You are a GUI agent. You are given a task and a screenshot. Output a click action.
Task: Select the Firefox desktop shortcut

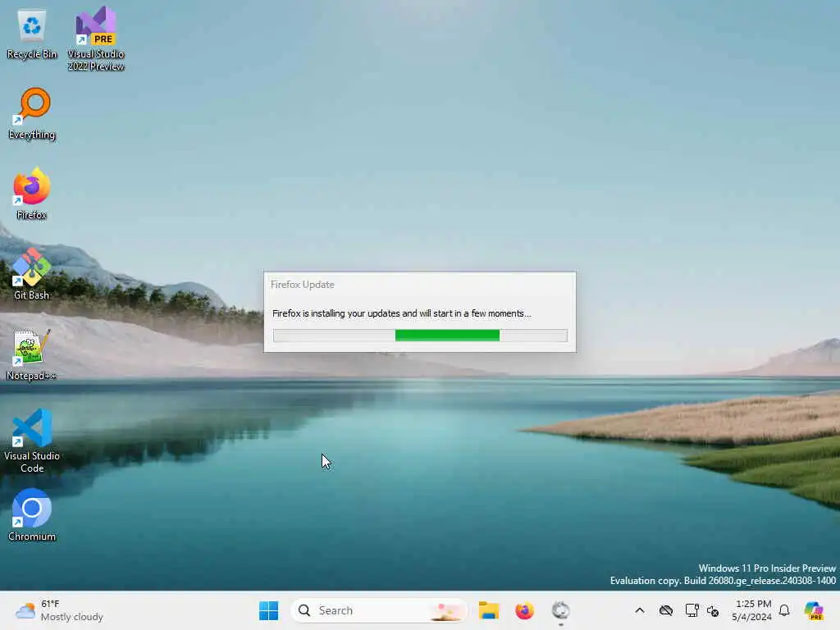[32, 194]
